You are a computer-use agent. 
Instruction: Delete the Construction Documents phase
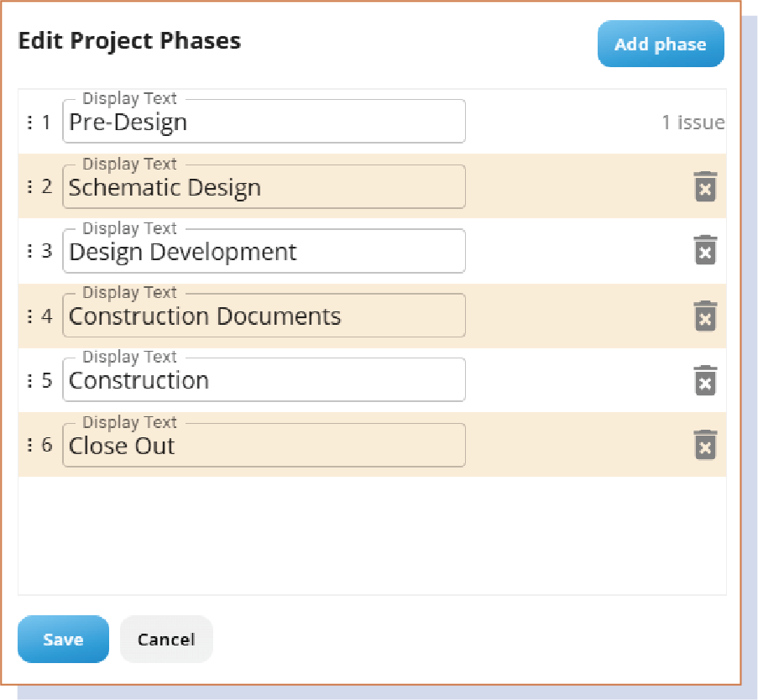pyautogui.click(x=705, y=316)
